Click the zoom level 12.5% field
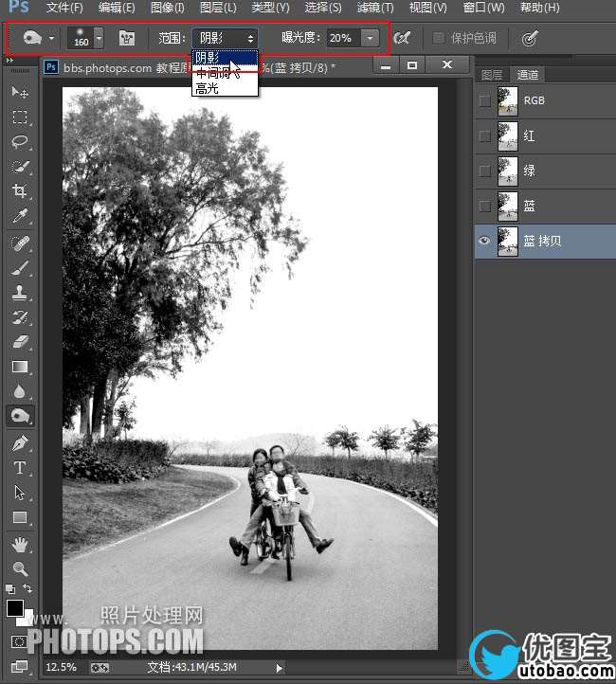Screen dimensions: 616x684 (61, 668)
